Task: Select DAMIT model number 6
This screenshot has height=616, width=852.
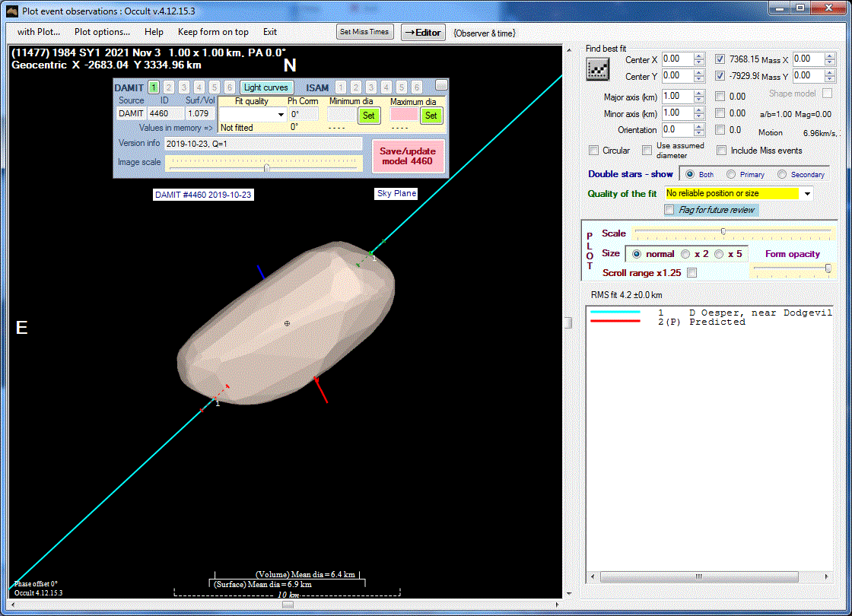Action: tap(230, 87)
